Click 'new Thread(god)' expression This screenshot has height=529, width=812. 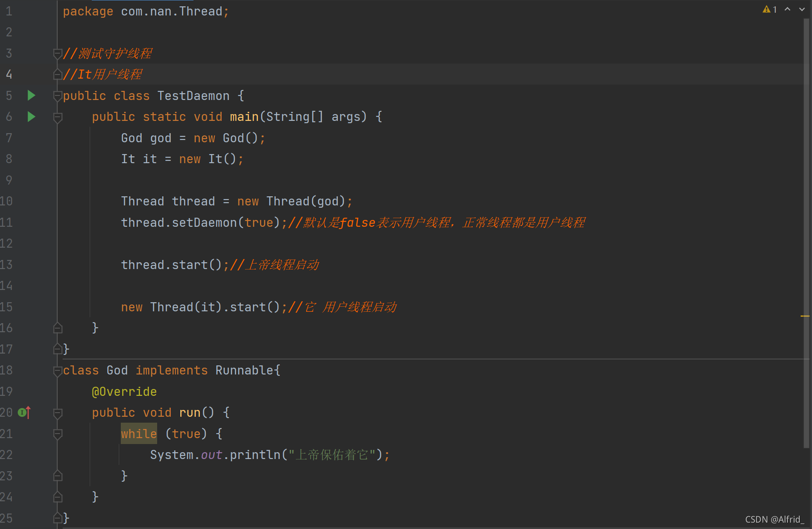click(292, 201)
